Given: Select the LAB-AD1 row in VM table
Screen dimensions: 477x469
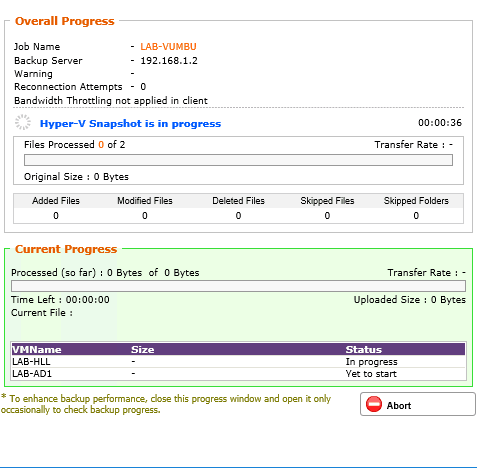Looking at the screenshot, I should (238, 374).
